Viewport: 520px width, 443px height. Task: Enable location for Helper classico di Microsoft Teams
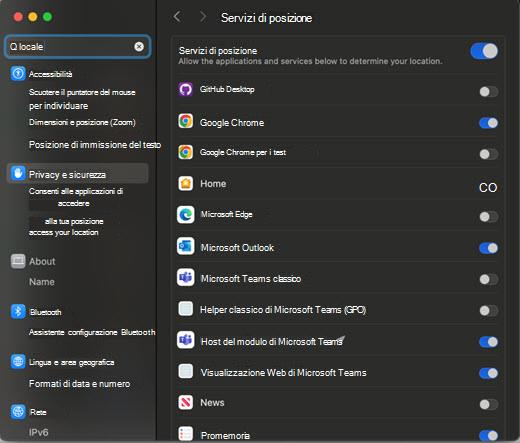coord(489,311)
